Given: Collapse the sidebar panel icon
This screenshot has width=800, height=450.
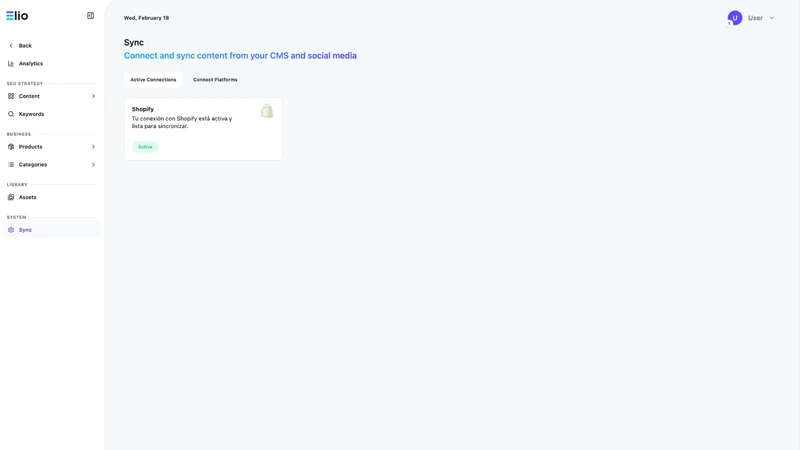Looking at the screenshot, I should 90,16.
